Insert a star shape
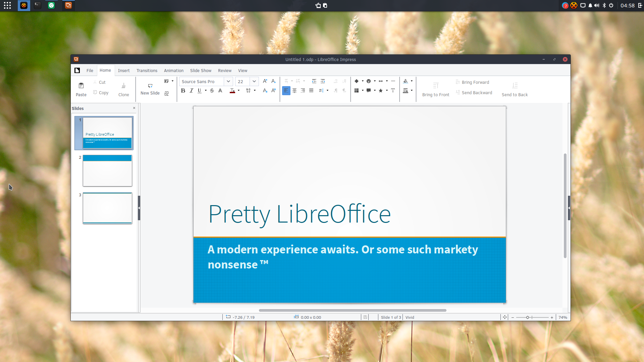This screenshot has height=362, width=644. (381, 90)
